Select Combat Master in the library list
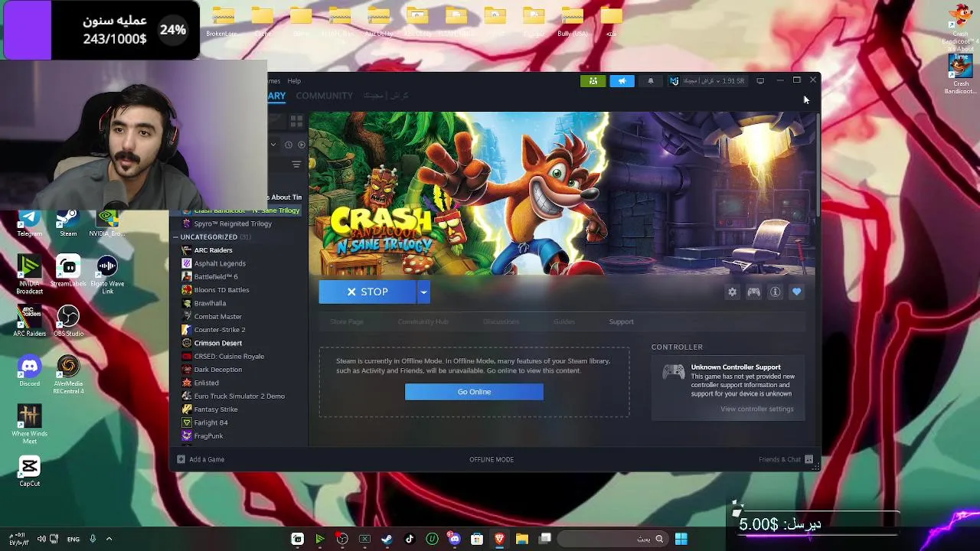 click(x=217, y=316)
